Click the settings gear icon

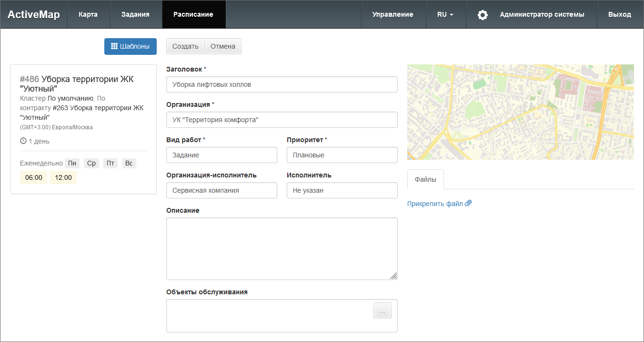[483, 15]
